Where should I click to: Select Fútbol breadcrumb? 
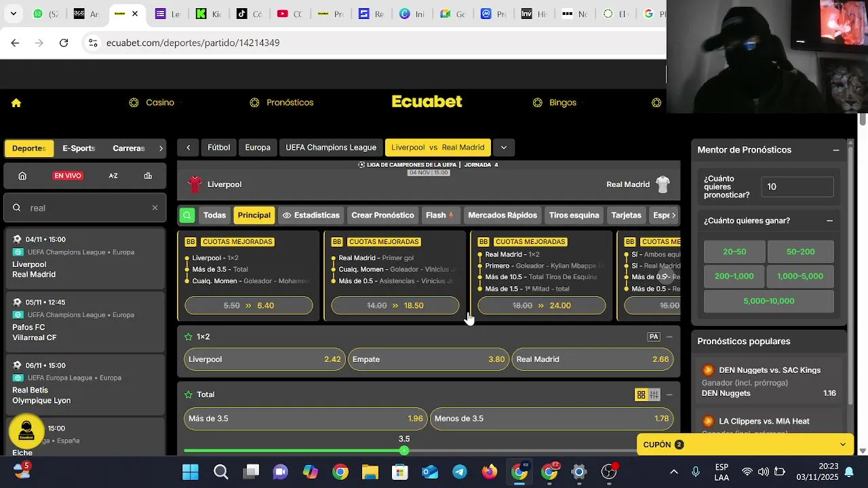(x=218, y=148)
